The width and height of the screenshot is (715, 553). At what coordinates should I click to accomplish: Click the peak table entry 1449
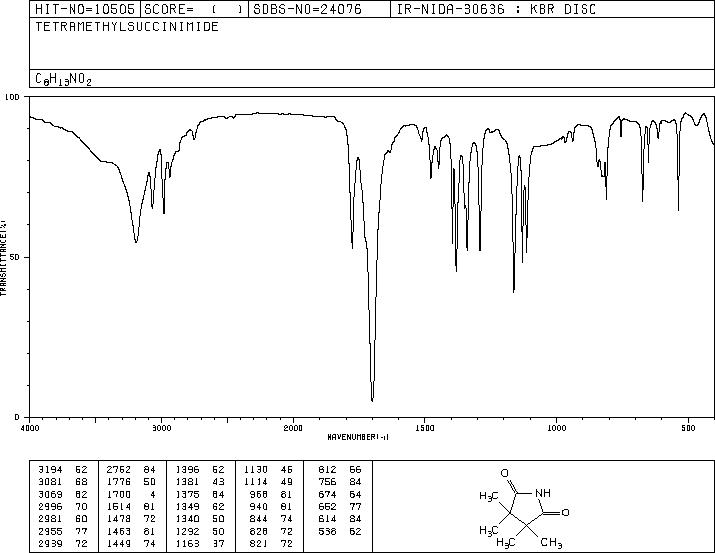119,543
